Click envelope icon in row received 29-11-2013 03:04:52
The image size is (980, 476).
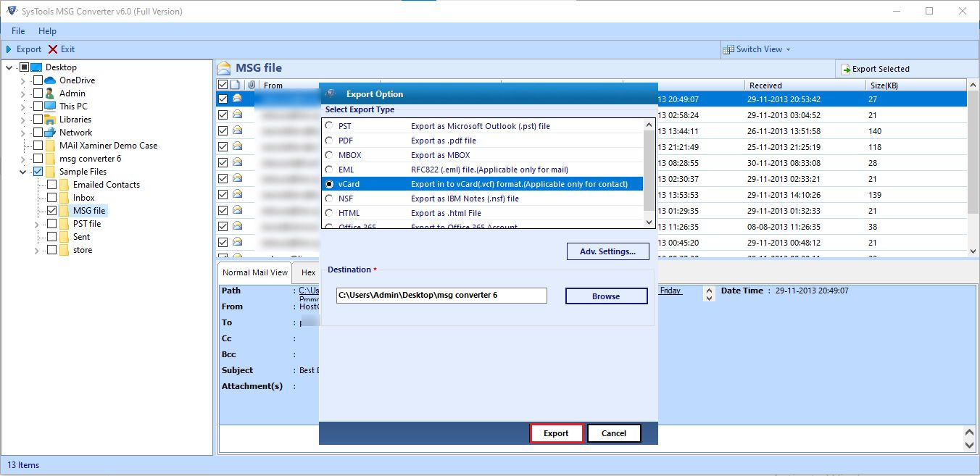click(236, 115)
